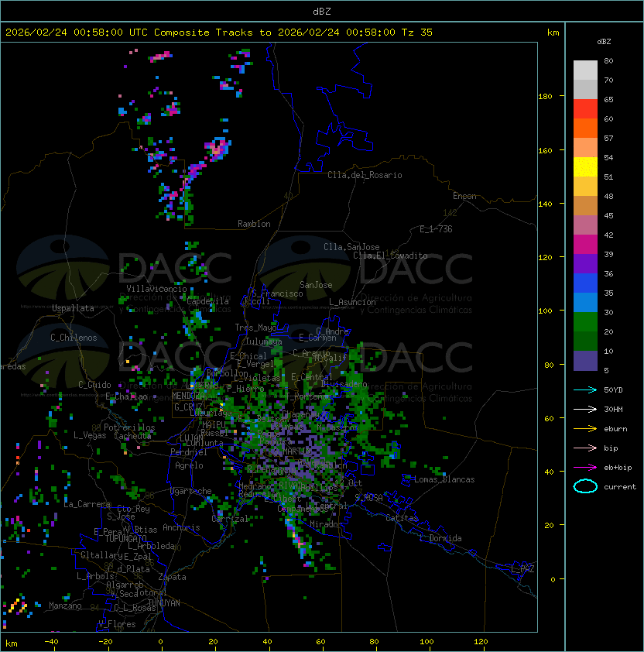Click the C_Guido place label

coord(94,385)
